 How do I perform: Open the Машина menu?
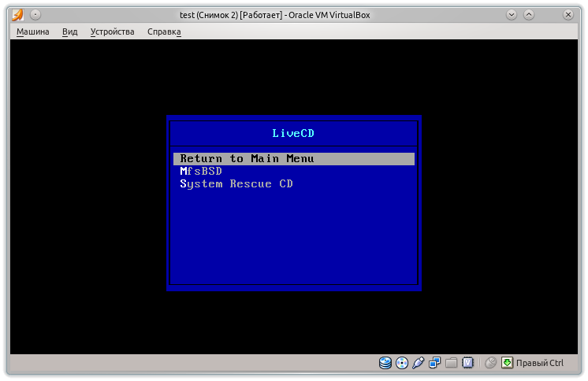[x=32, y=31]
